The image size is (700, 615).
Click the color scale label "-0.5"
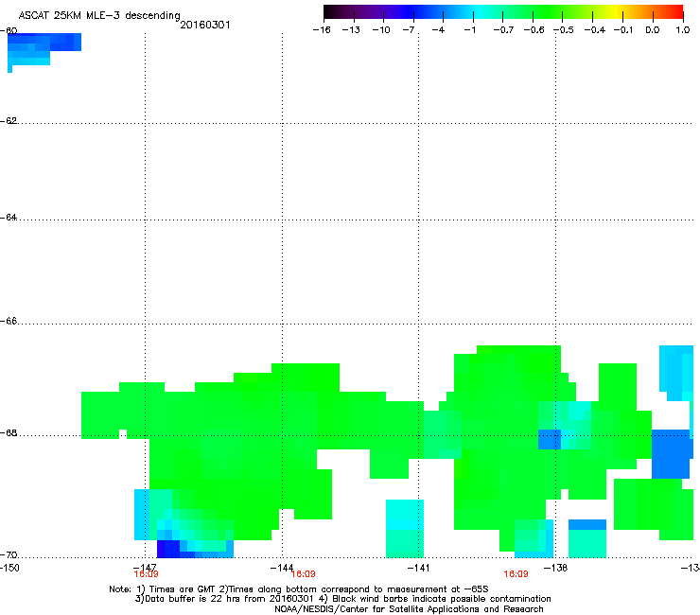coord(564,30)
